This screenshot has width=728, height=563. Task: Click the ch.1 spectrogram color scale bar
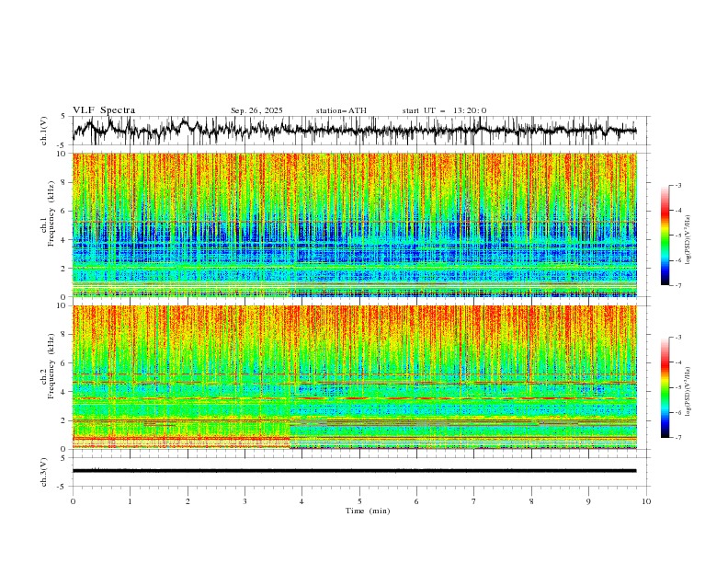(x=665, y=236)
